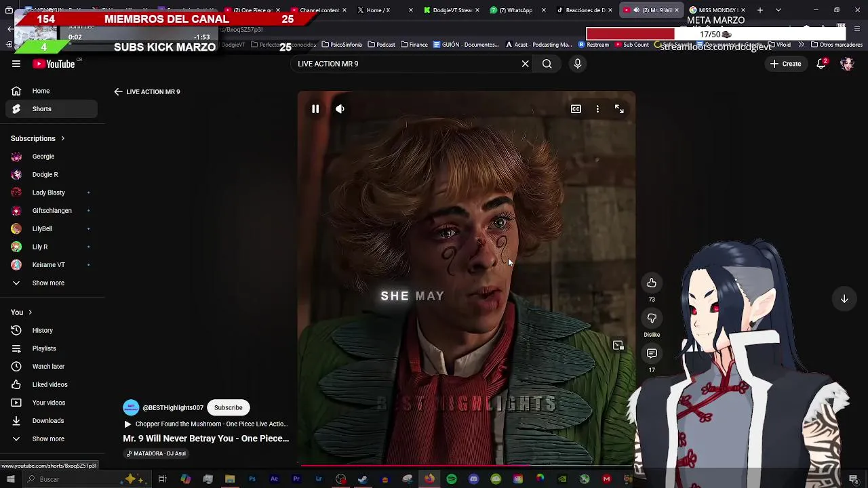Open linked video Chopper Found the Mushroom
This screenshot has width=868, height=488.
tap(206, 424)
